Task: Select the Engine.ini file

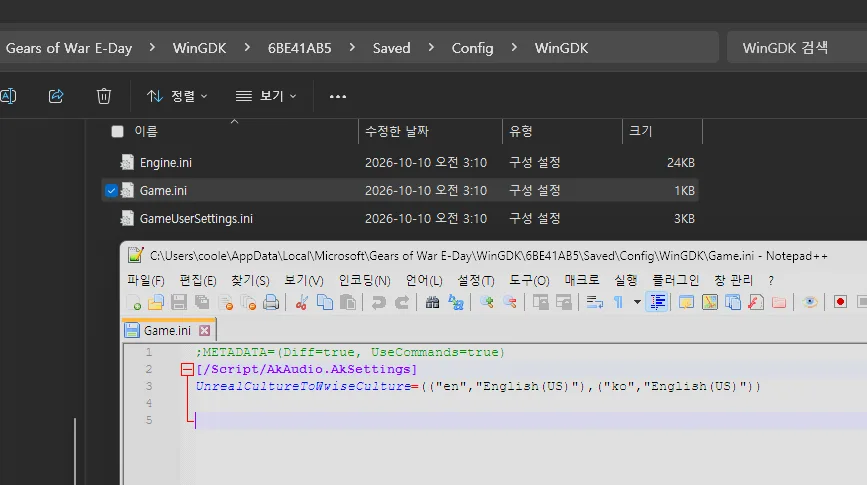Action: coord(165,163)
